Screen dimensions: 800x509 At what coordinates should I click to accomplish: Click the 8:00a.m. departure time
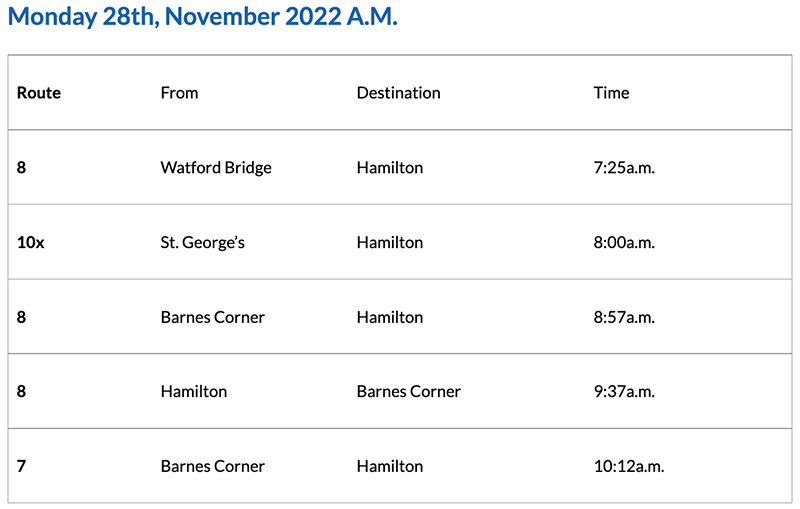click(x=624, y=243)
